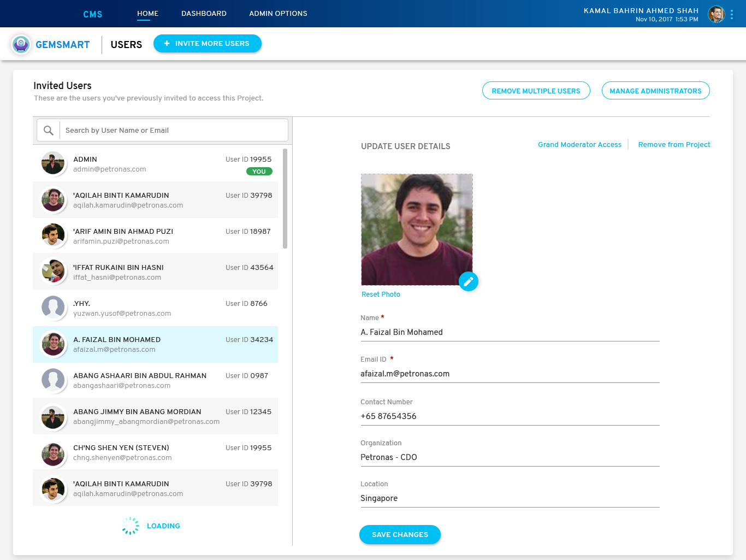Open the three-dot menu in header
746x560 pixels.
click(x=732, y=14)
